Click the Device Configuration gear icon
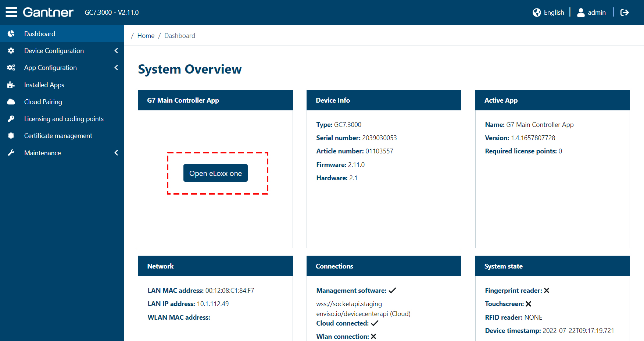 [11, 51]
